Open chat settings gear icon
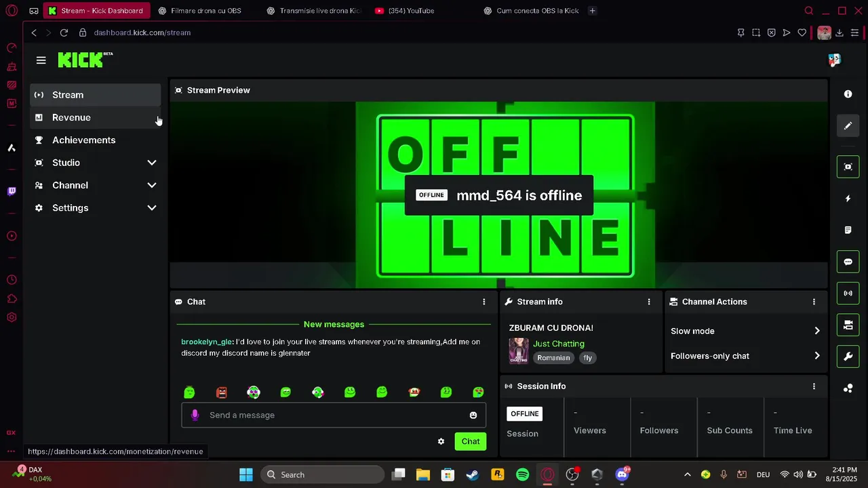Screen dimensions: 868x488 [x=441, y=441]
